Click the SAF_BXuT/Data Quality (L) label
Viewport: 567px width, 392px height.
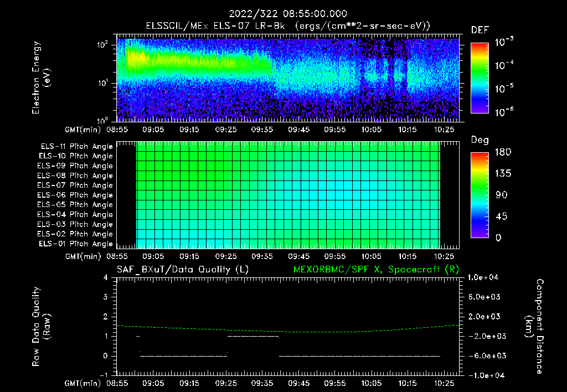pyautogui.click(x=183, y=270)
